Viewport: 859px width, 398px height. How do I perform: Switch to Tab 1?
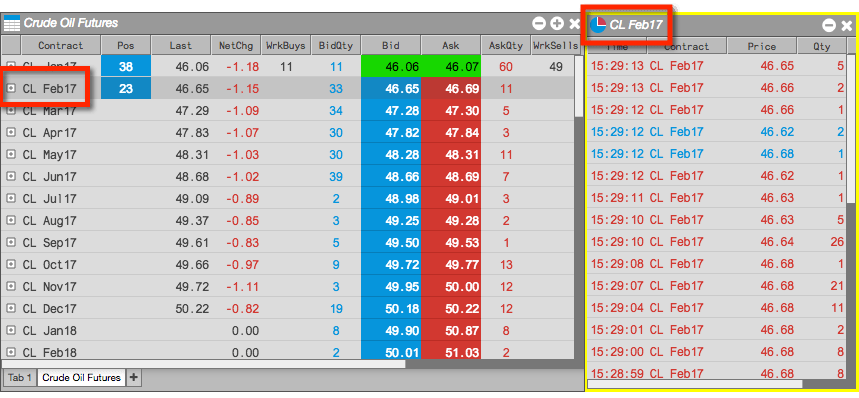point(20,378)
